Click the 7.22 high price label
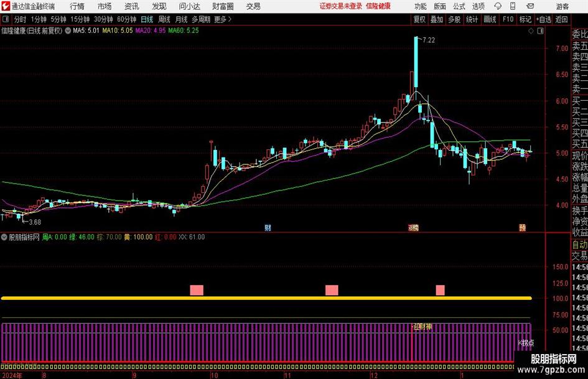This screenshot has height=379, width=588. pos(429,40)
